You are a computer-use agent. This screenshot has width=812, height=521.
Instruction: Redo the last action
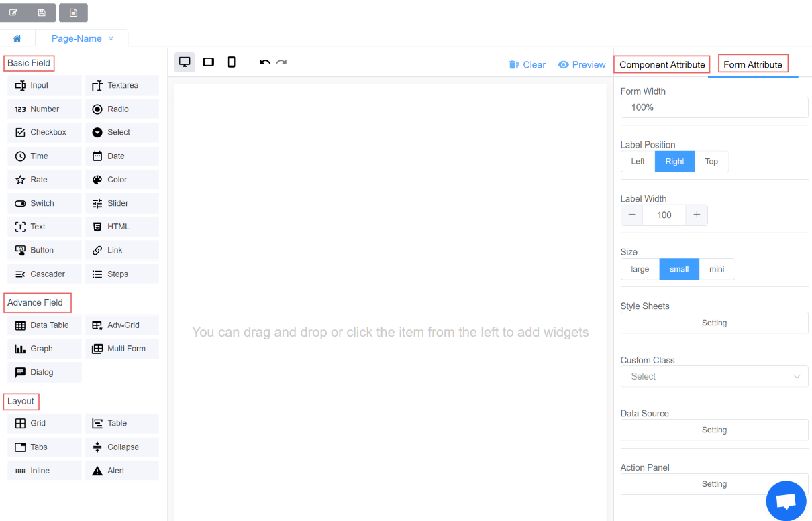[x=281, y=62]
